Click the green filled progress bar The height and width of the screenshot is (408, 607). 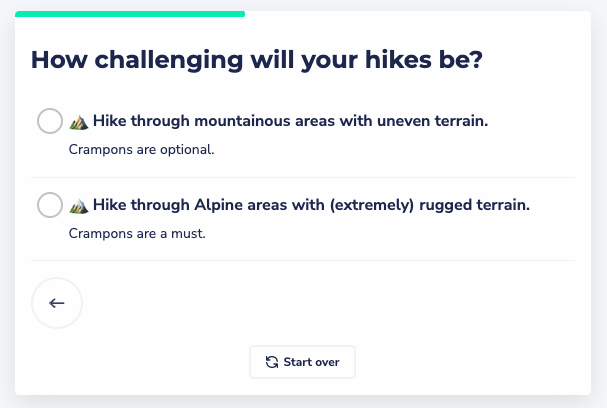pyautogui.click(x=130, y=14)
